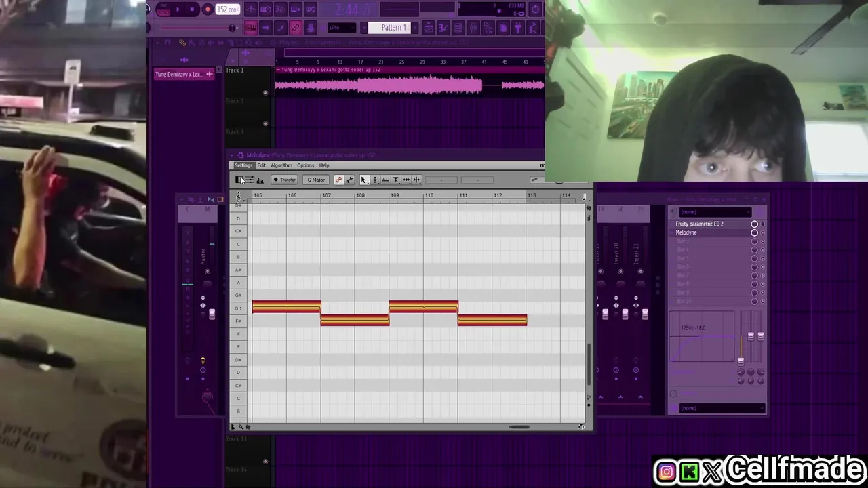Open Melodyne Edit menu
868x488 pixels.
click(x=261, y=165)
